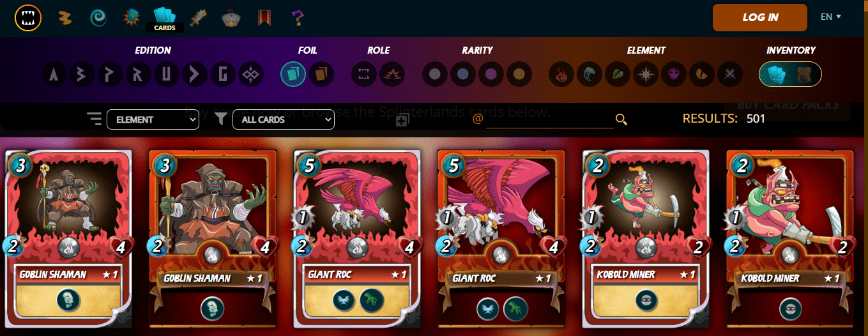
Task: Click the card search input field
Action: click(x=549, y=119)
